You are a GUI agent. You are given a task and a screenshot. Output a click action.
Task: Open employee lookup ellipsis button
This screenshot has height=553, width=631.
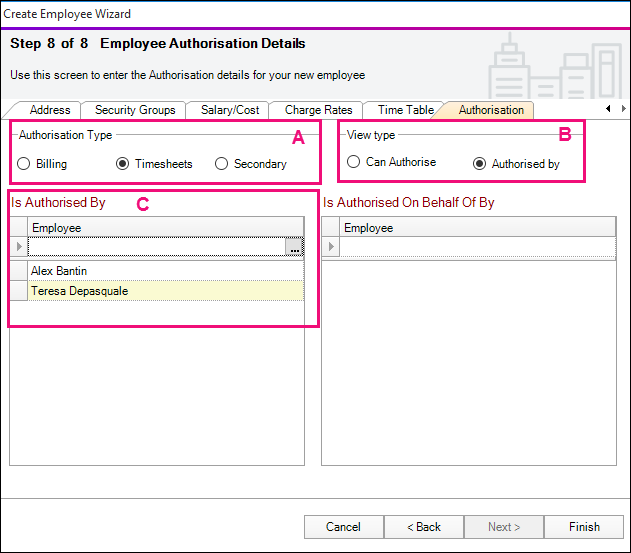[x=294, y=247]
